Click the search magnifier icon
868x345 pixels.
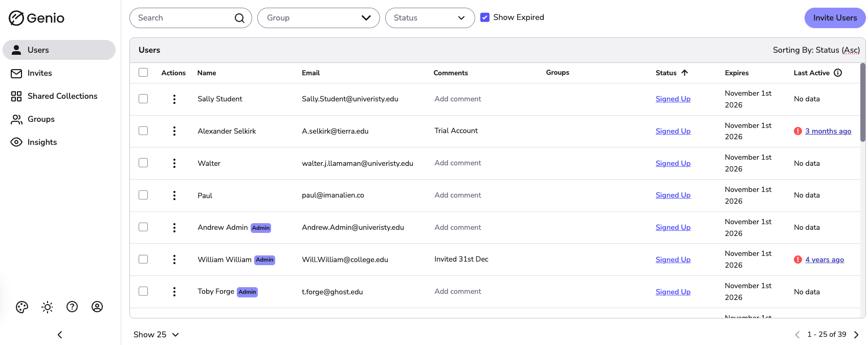(239, 18)
